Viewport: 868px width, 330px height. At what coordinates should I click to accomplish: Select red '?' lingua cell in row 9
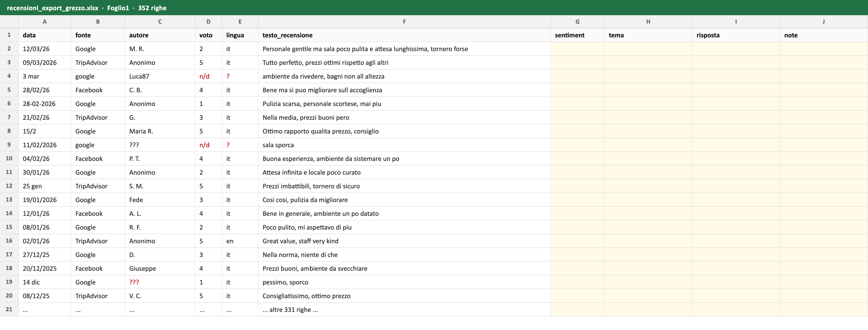(x=240, y=145)
